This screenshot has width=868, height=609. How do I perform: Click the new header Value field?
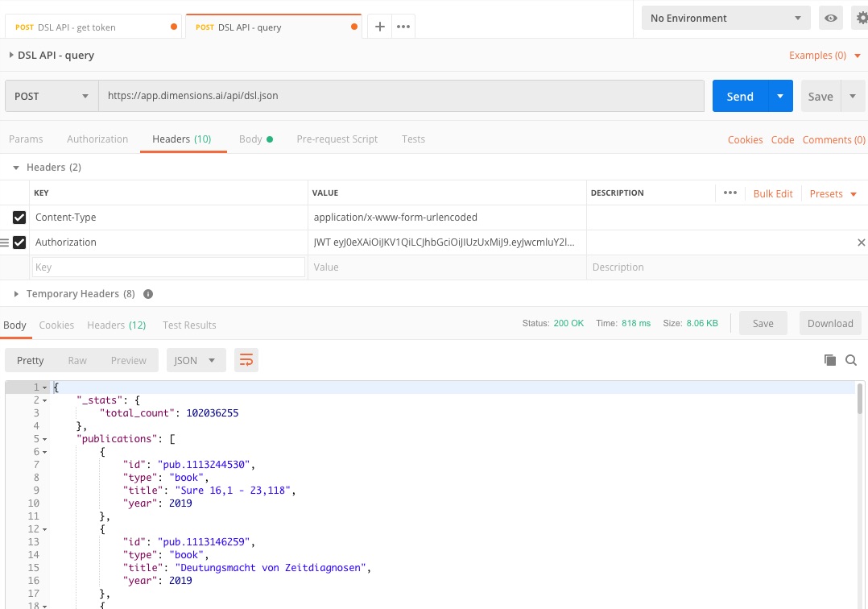(x=447, y=267)
